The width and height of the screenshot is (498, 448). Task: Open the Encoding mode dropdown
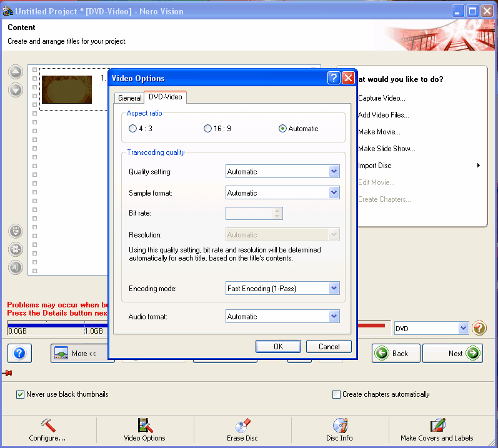pos(334,288)
